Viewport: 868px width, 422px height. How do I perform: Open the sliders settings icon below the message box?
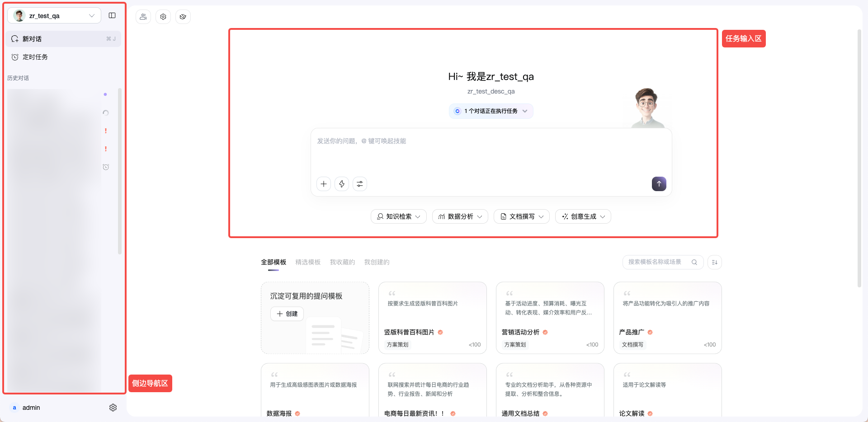(360, 184)
